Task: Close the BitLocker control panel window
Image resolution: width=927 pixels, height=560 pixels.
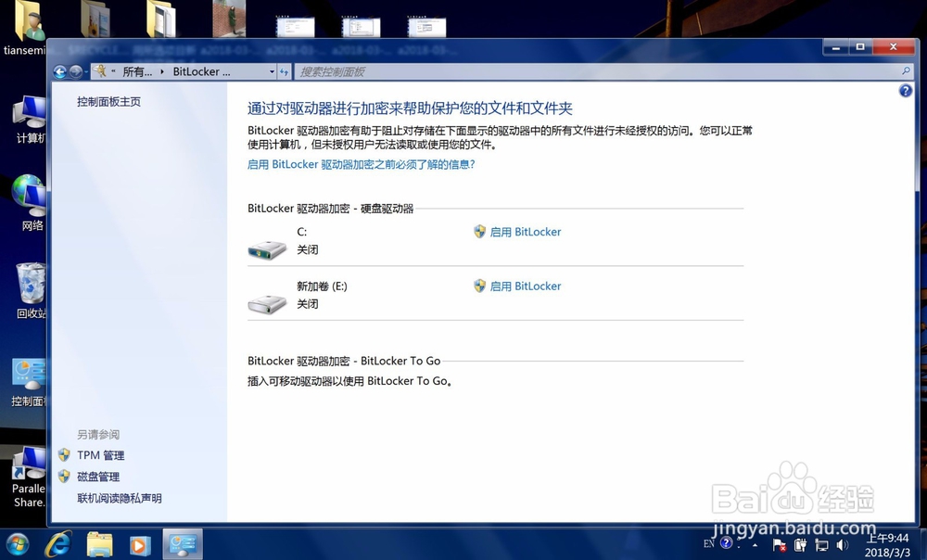Action: [x=894, y=47]
